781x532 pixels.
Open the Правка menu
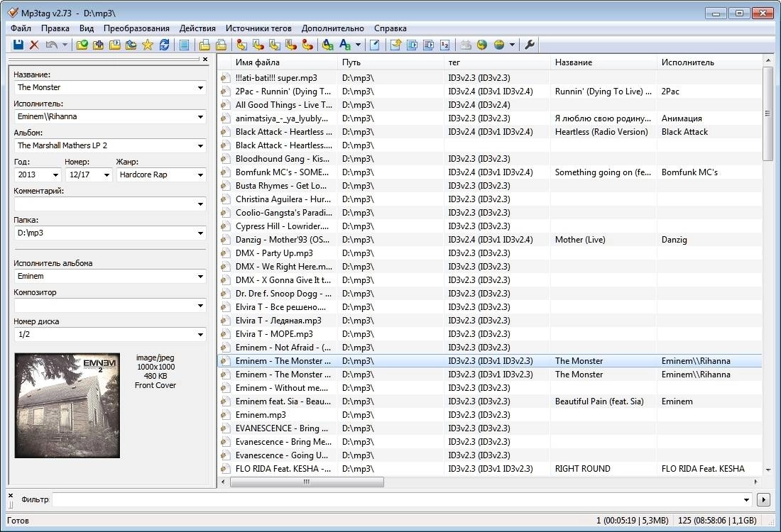[55, 28]
